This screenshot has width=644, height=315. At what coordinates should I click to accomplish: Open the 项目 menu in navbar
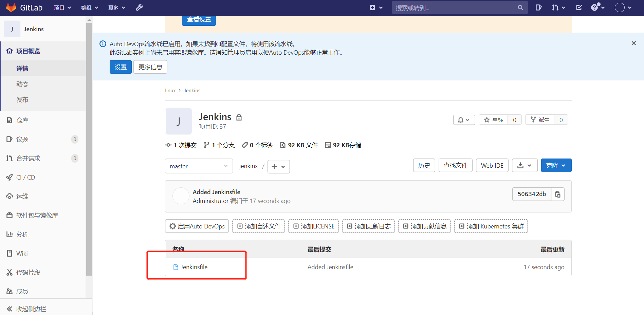click(x=62, y=7)
